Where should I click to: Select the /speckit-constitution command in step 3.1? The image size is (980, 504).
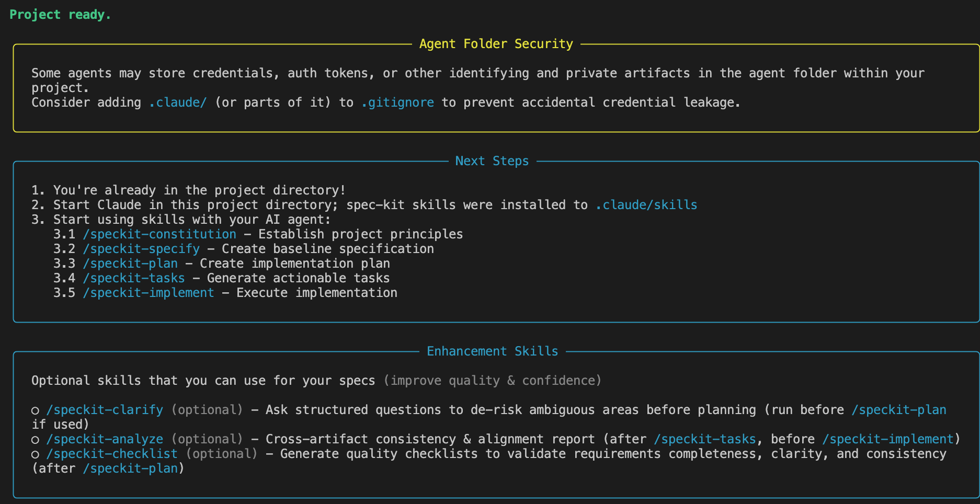coord(159,234)
